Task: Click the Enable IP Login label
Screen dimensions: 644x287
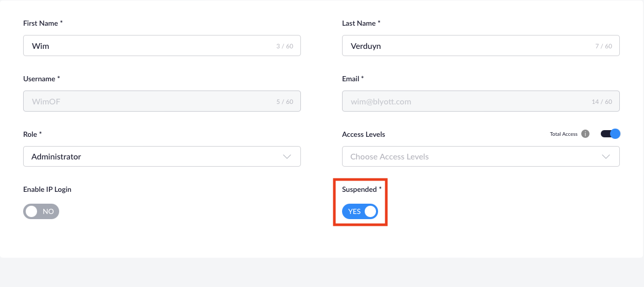Action: (47, 189)
